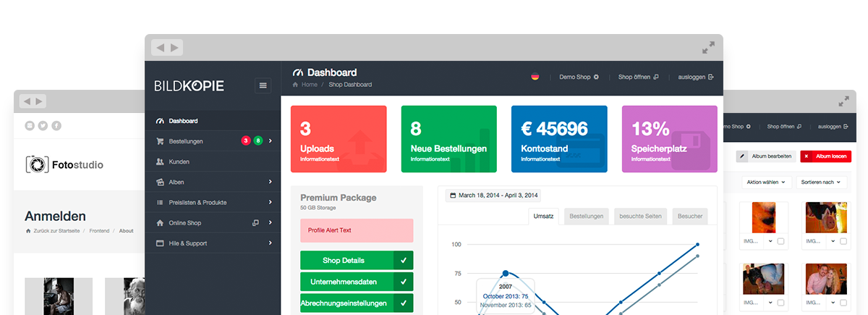Expand the Hilfe & Support chevron
Image resolution: width=868 pixels, height=315 pixels.
[270, 243]
